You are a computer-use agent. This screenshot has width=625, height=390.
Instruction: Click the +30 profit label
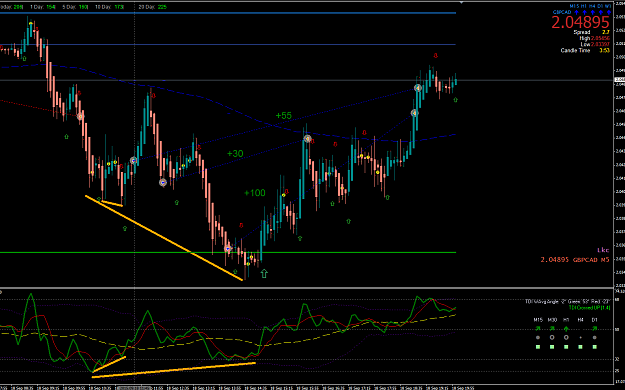[235, 154]
